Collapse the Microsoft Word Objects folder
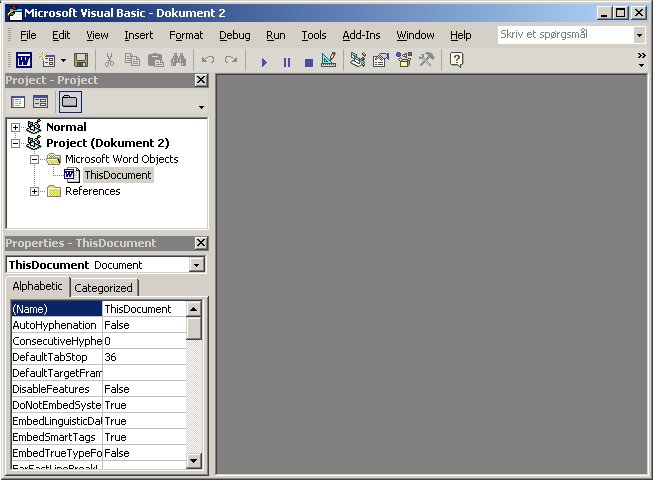 tap(35, 159)
